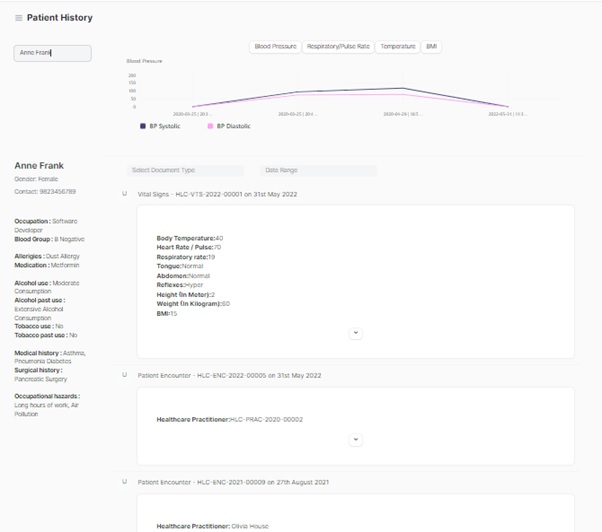Open Patient Encounter HLC-ENC-2022-00005 record
The height and width of the screenshot is (532, 602).
click(x=229, y=375)
